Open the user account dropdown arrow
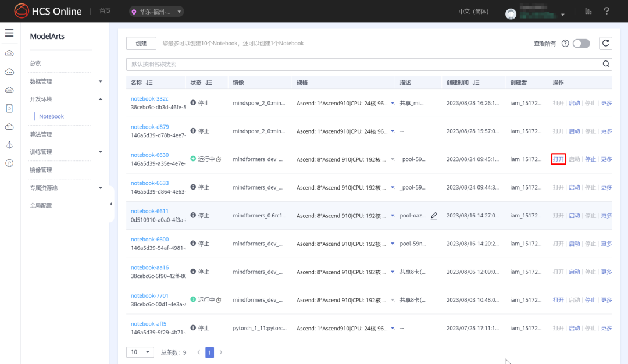The width and height of the screenshot is (628, 364). pos(563,15)
